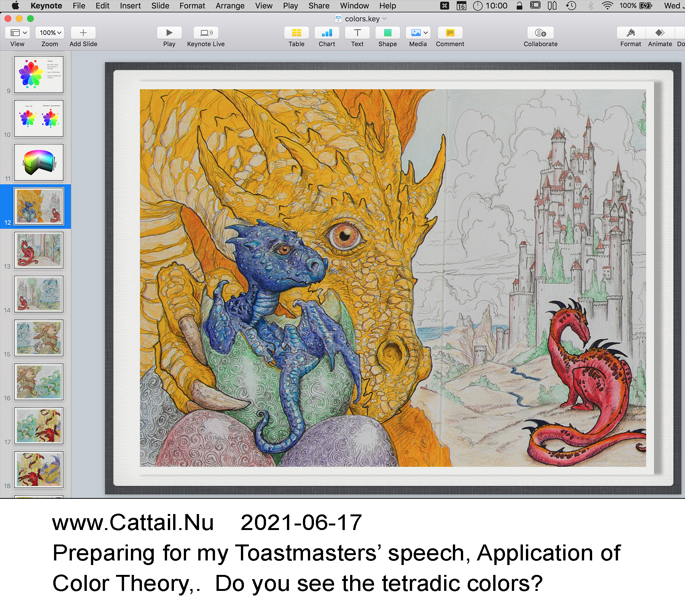
Task: Select slide 14 thumbnail
Action: pos(39,294)
